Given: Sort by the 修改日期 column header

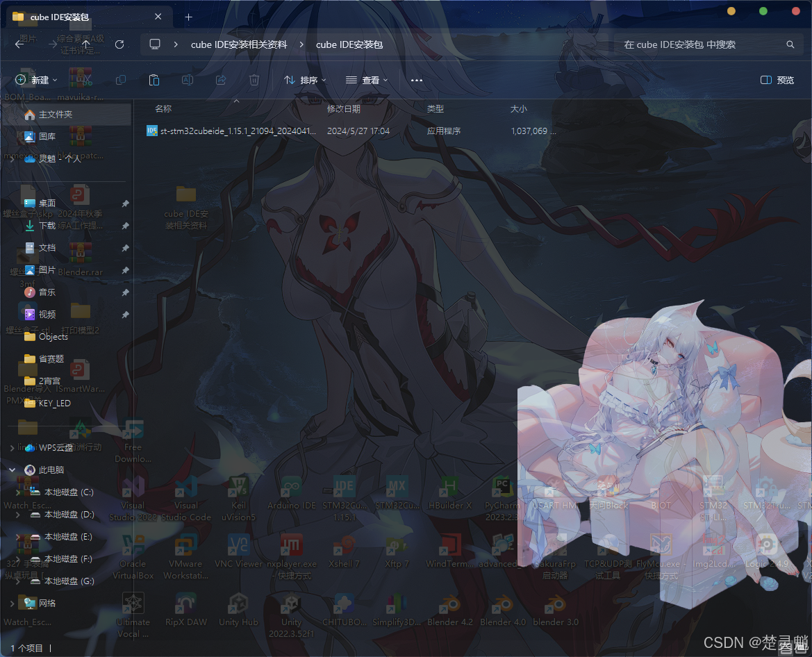Looking at the screenshot, I should [x=343, y=109].
